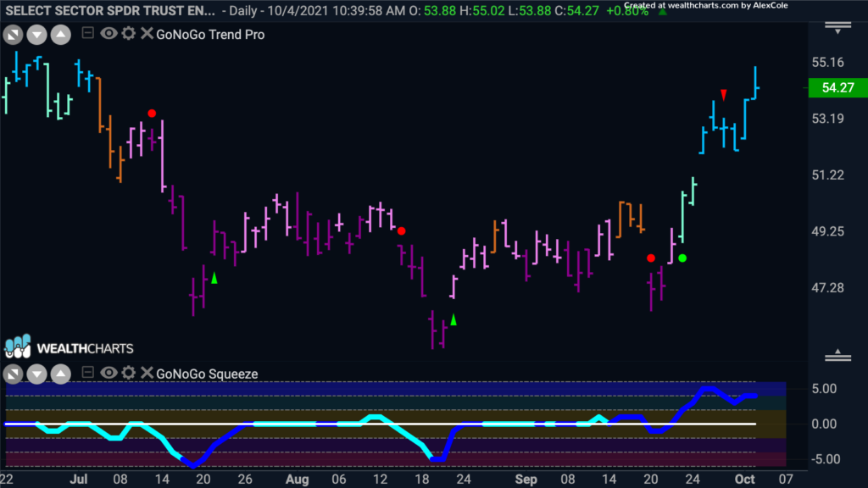Viewport: 868px width, 488px height.
Task: Click the current price label 54.27
Action: click(838, 88)
